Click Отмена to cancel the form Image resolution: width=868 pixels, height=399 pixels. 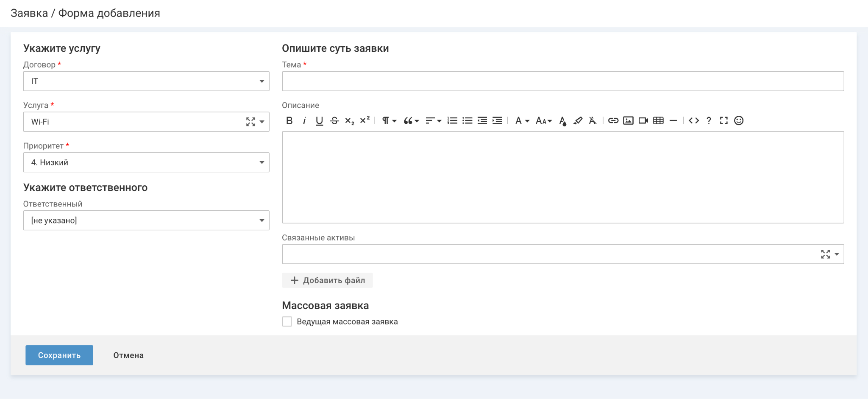pyautogui.click(x=128, y=355)
